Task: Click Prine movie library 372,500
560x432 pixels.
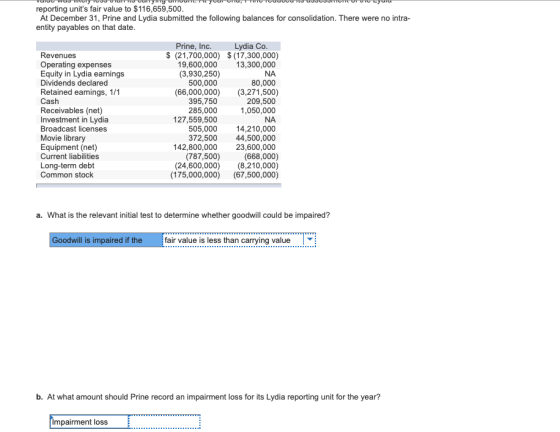Action: coord(202,138)
